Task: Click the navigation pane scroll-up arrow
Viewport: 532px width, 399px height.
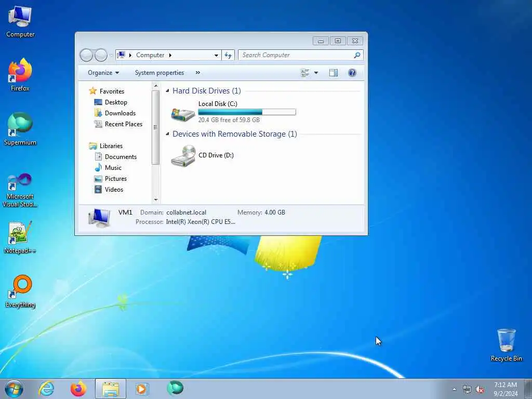Action: point(156,86)
